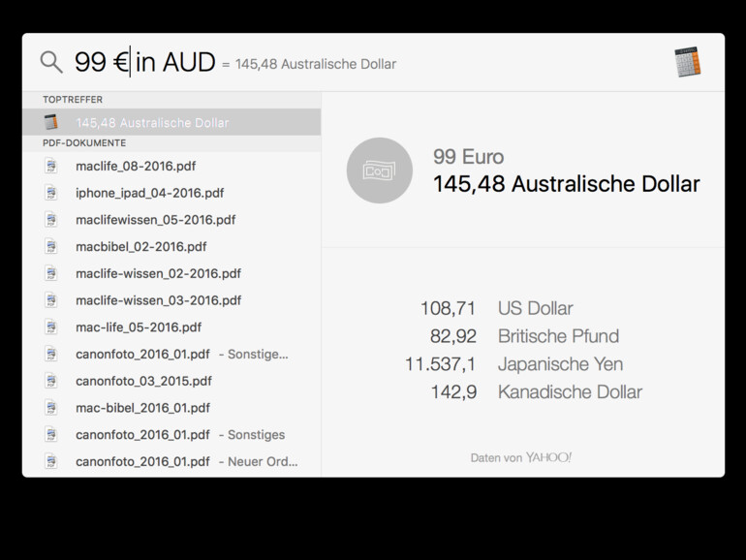Click PDF icon next to maclife_08-2016.pdf
The height and width of the screenshot is (560, 746).
[x=51, y=166]
